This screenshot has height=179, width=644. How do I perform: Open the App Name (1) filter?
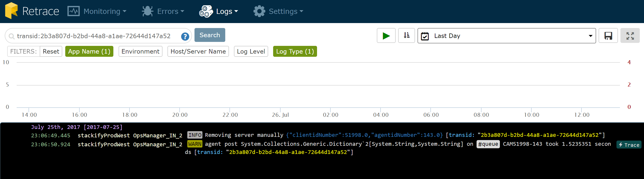[89, 52]
